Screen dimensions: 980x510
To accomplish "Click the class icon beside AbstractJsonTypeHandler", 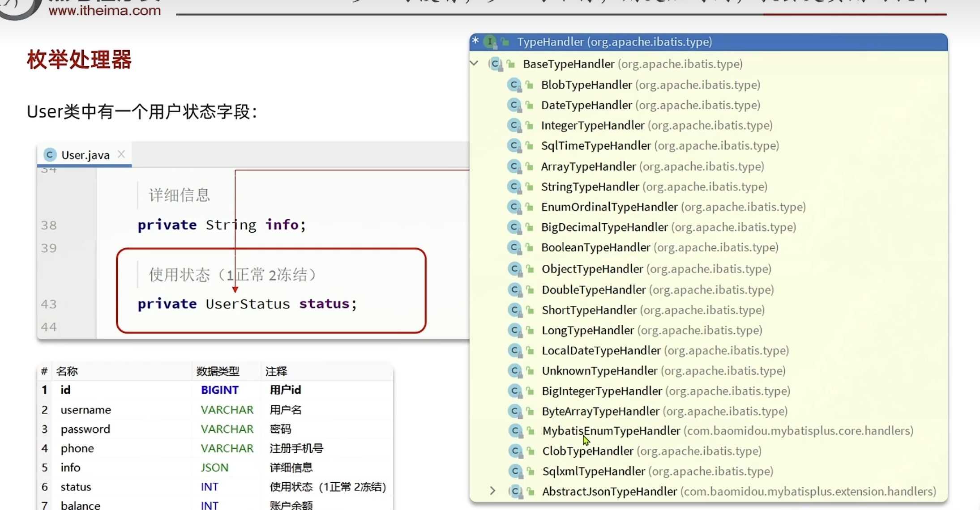I will click(x=515, y=491).
